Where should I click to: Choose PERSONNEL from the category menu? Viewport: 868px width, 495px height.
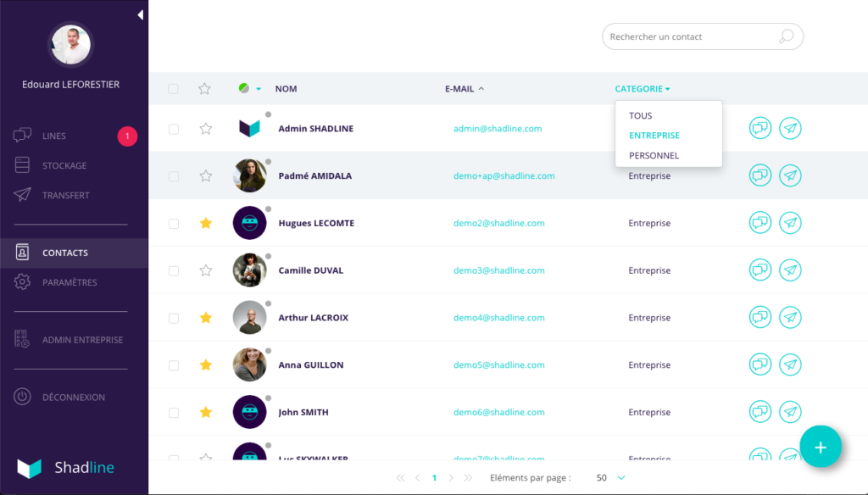click(654, 155)
